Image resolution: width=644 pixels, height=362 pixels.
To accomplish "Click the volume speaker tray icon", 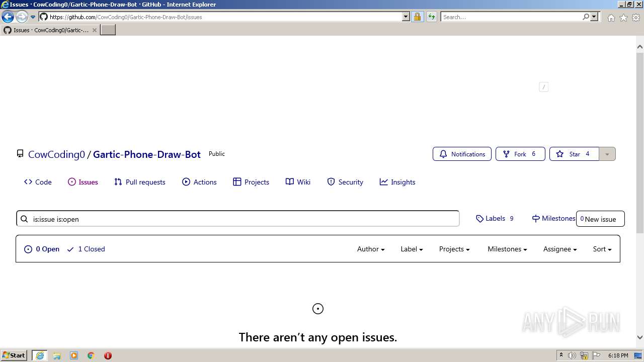I will [572, 355].
